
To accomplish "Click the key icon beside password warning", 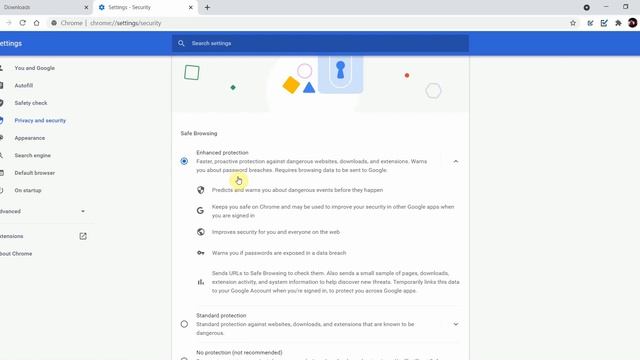I will 200,253.
